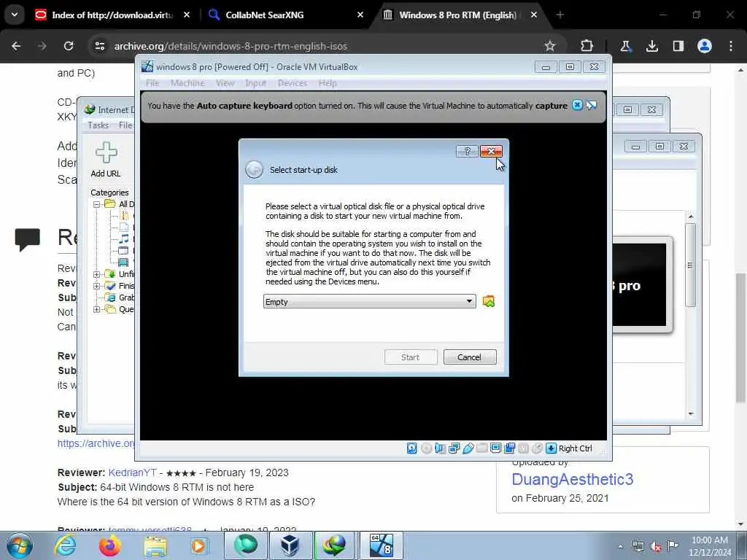Click the optical disk status icon
The width and height of the screenshot is (747, 560).
coord(426,448)
